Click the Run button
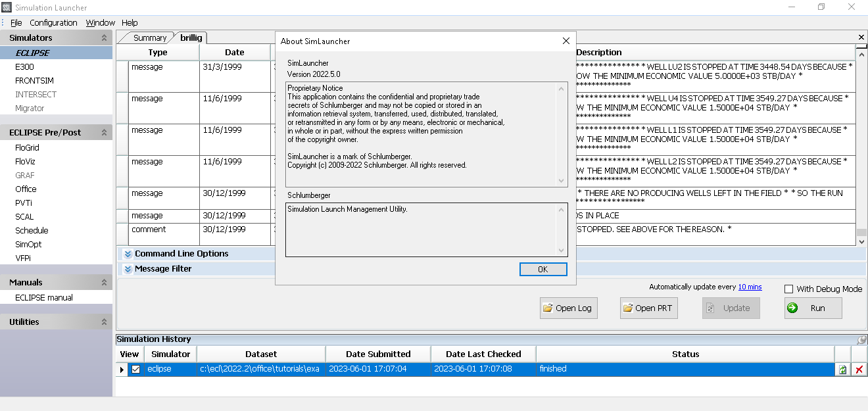 (x=813, y=308)
